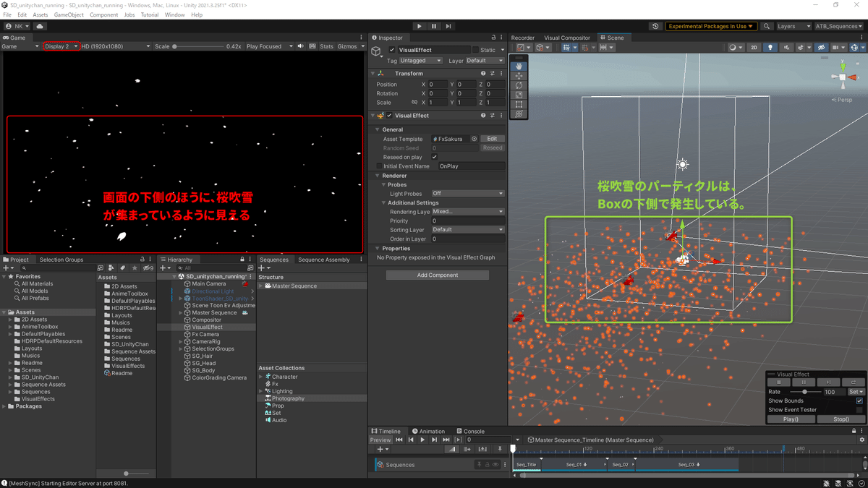
Task: Click the Play button in top toolbar
Action: click(419, 26)
